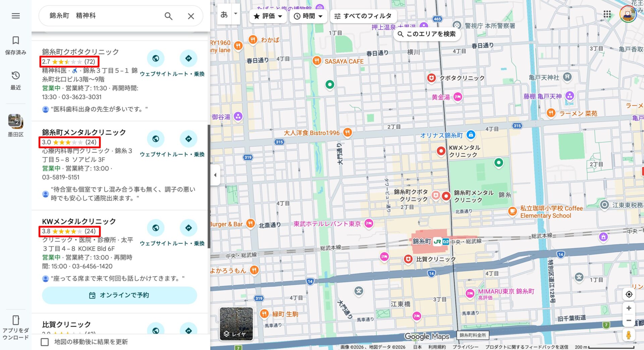Activate Street View pegman
644x350 pixels.
629,335
